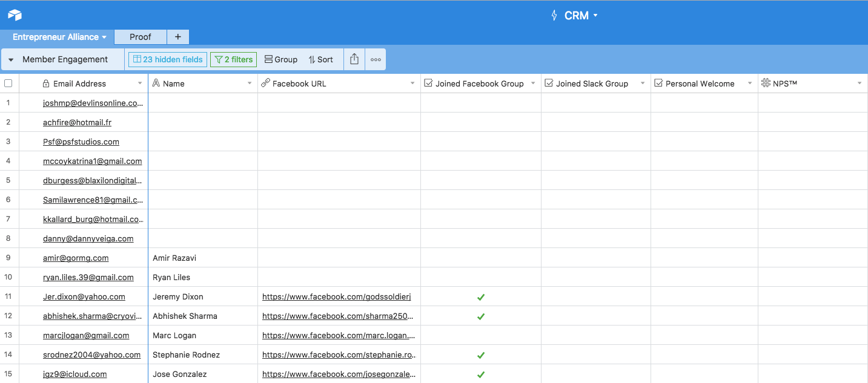Check Joined Slack Group for Stephanie Rodnez

pos(595,355)
